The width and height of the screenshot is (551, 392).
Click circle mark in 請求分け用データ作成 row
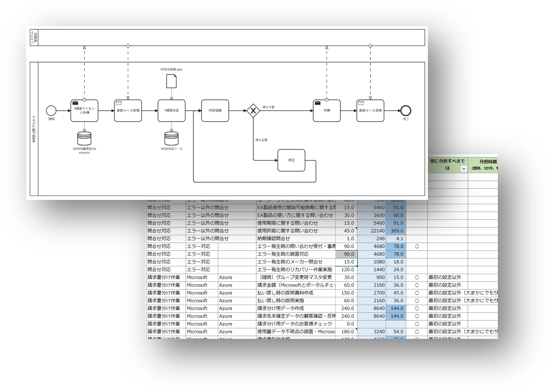pyautogui.click(x=417, y=309)
